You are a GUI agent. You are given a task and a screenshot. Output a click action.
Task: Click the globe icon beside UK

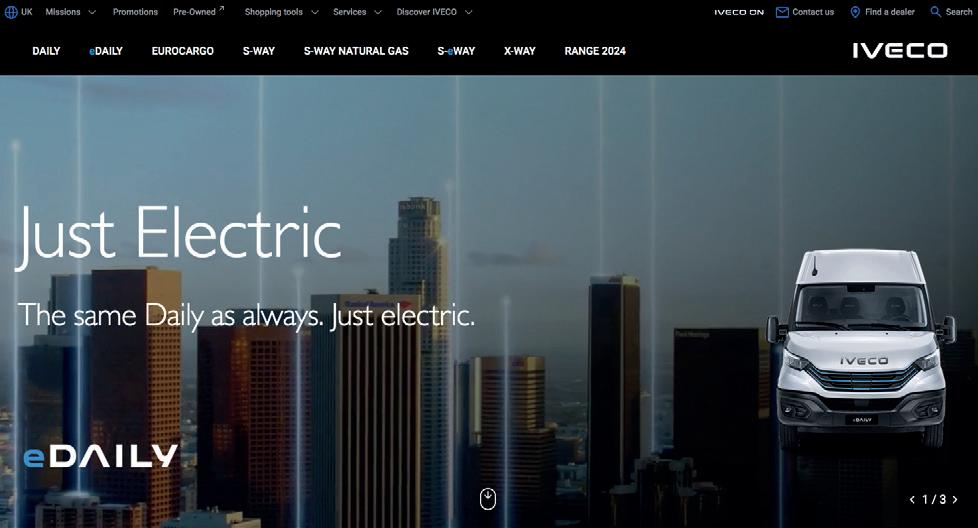coord(11,12)
